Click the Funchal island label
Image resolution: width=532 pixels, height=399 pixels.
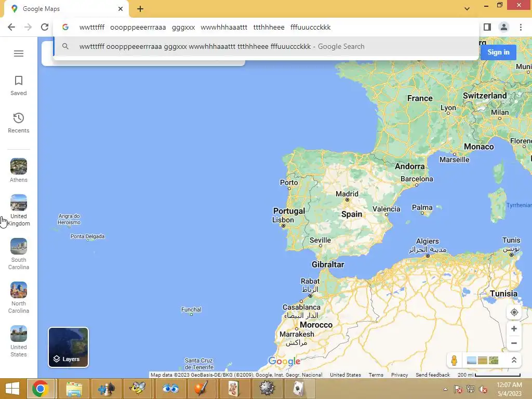(x=191, y=310)
